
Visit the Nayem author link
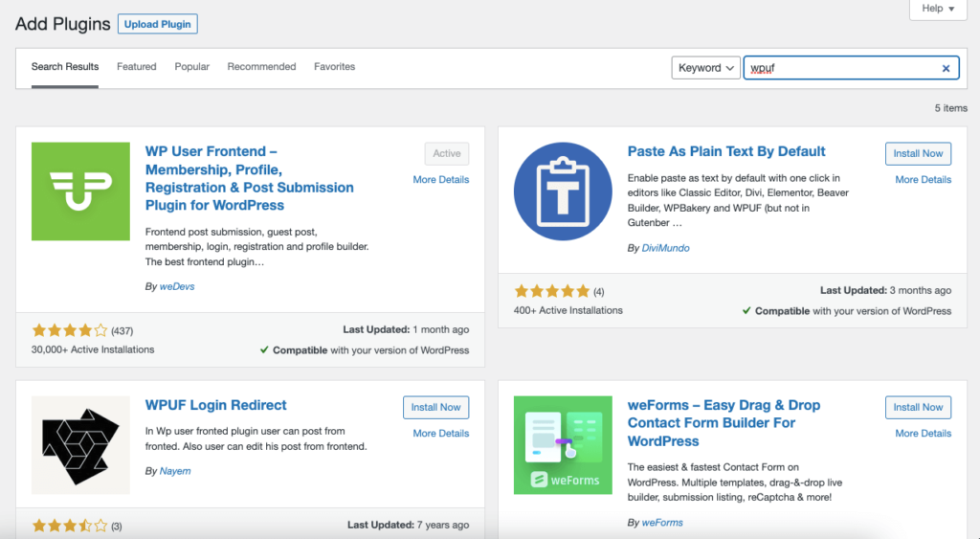175,471
